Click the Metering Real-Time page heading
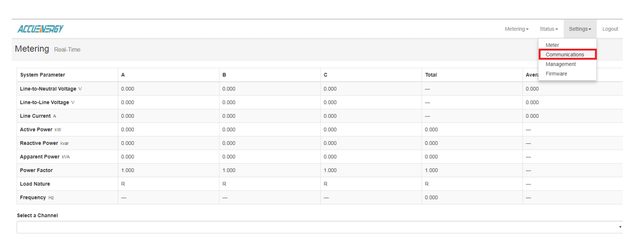 [47, 49]
